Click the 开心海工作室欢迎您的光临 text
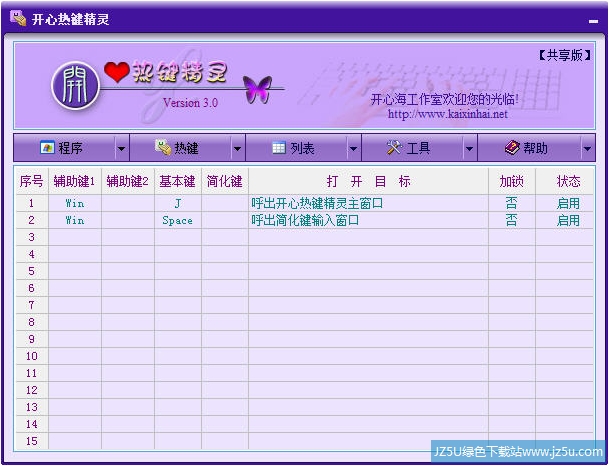Image resolution: width=609 pixels, height=466 pixels. pos(444,99)
